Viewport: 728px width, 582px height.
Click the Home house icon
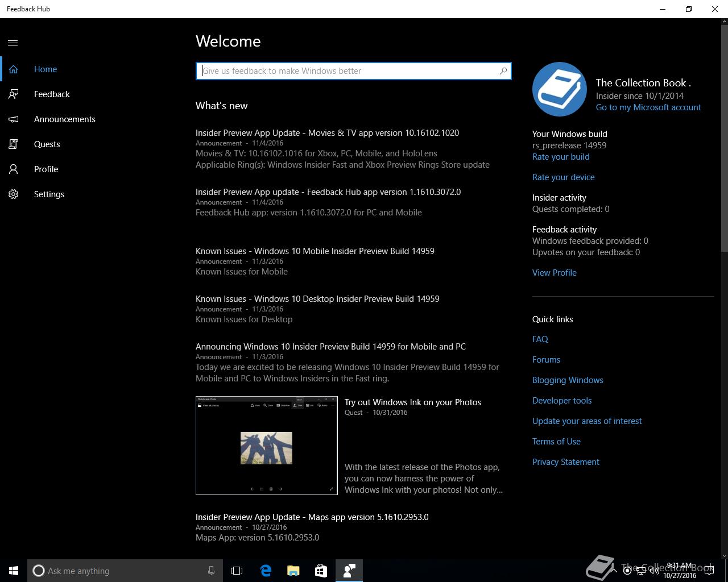13,69
